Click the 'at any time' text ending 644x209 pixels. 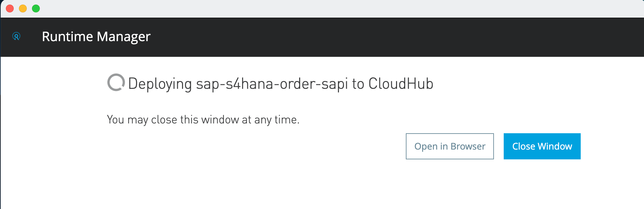click(270, 120)
